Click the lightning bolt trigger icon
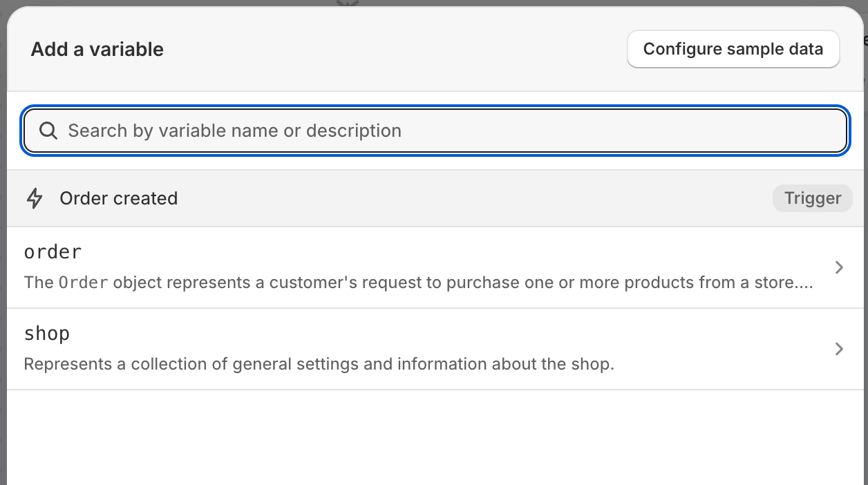 tap(34, 199)
